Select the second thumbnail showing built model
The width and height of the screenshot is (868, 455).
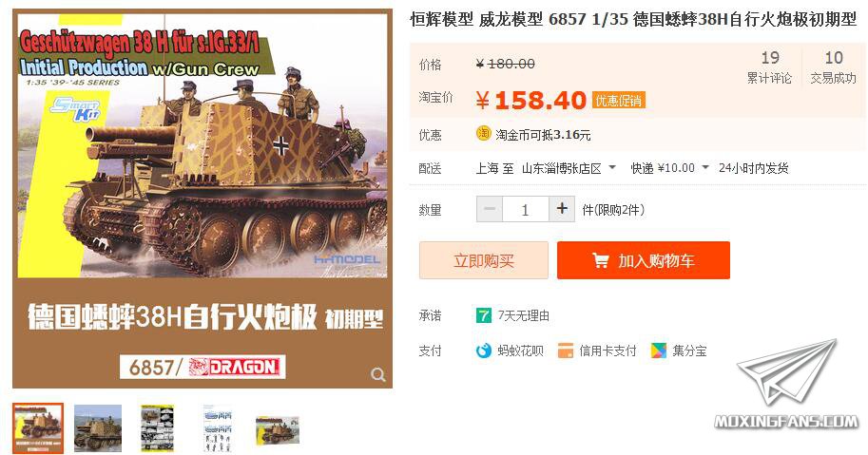pyautogui.click(x=98, y=427)
